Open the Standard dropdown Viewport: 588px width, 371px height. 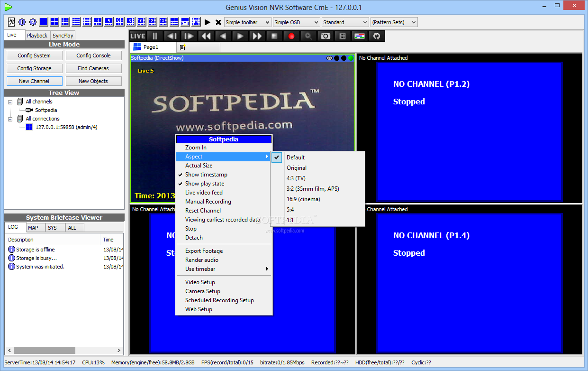345,22
